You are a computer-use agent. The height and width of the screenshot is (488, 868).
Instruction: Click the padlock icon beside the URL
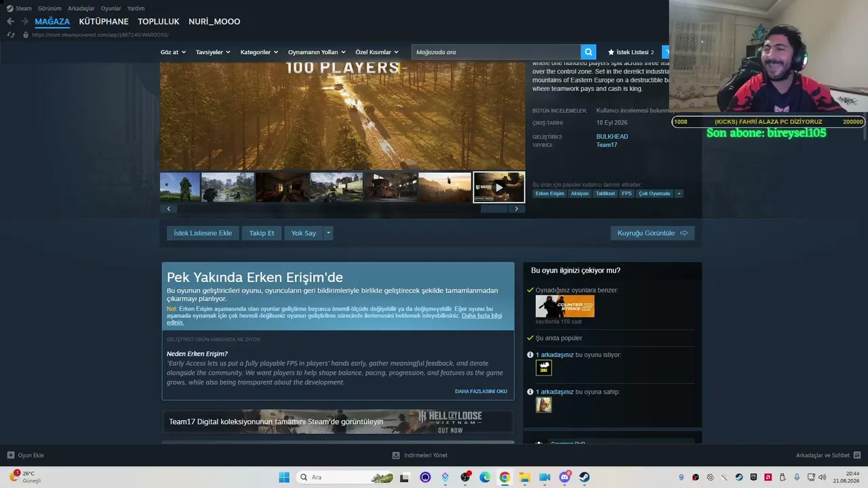click(x=26, y=35)
